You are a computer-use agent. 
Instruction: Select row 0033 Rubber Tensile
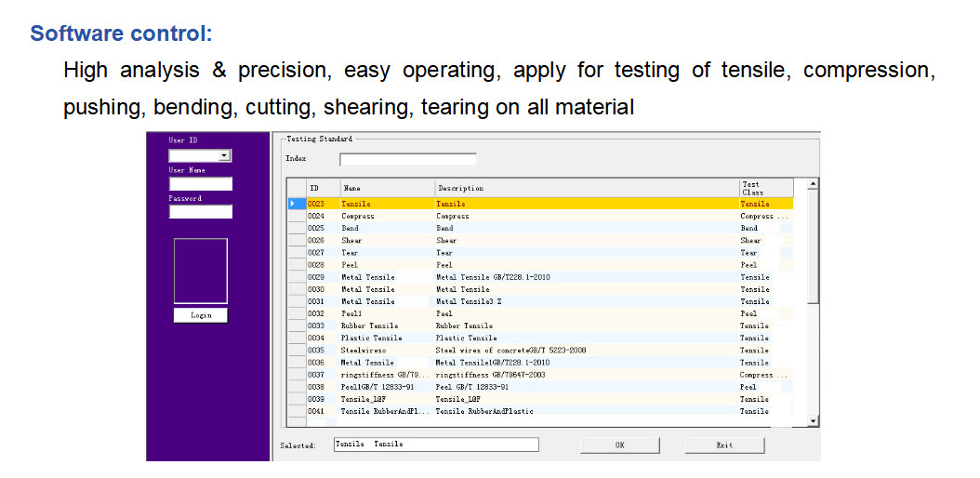pos(540,325)
